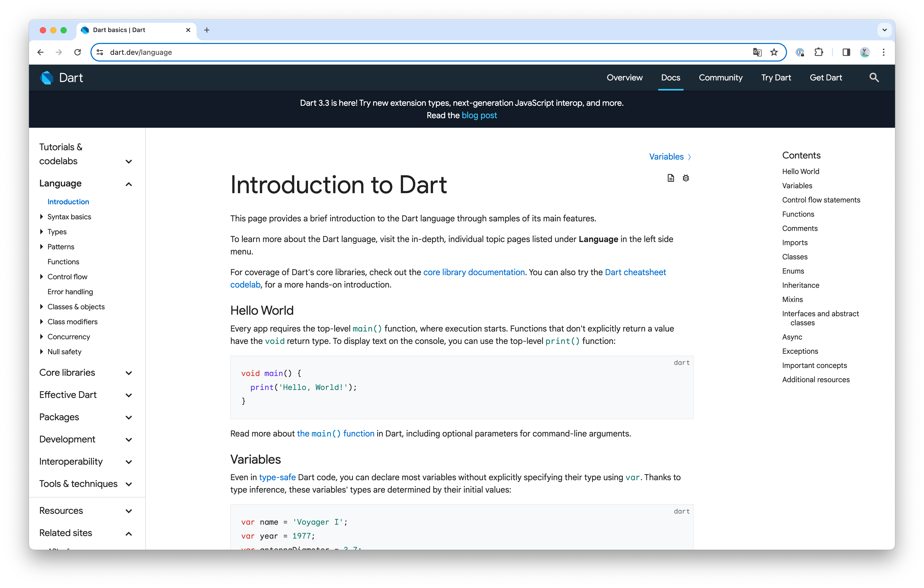
Task: Expand Control flow tree item
Action: 41,277
